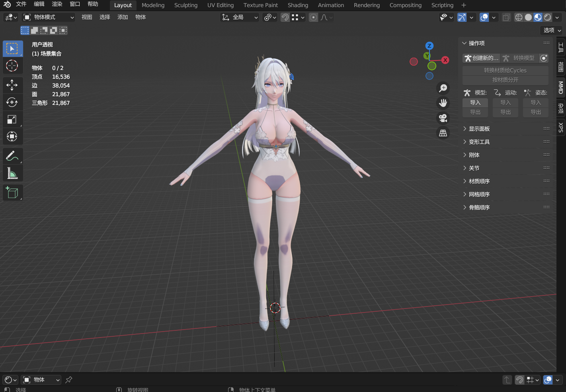Set selection mode to new selection
This screenshot has height=392, width=566.
[25, 30]
